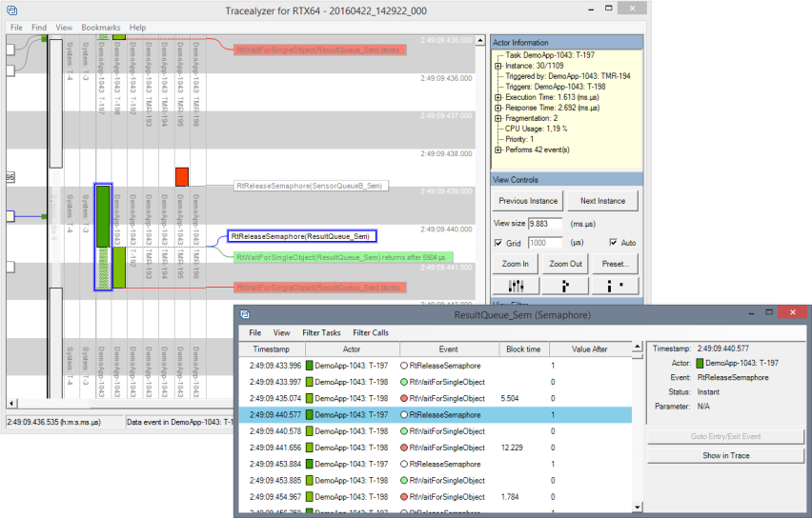Expand the Performs 42 event(s) node
Screen dimensions: 812x518
point(497,150)
